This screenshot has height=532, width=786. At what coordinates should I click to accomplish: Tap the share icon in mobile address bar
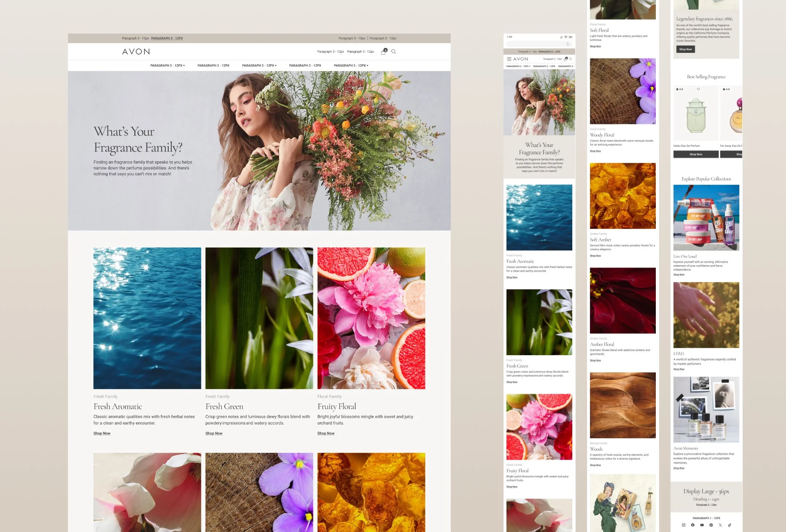point(568,44)
